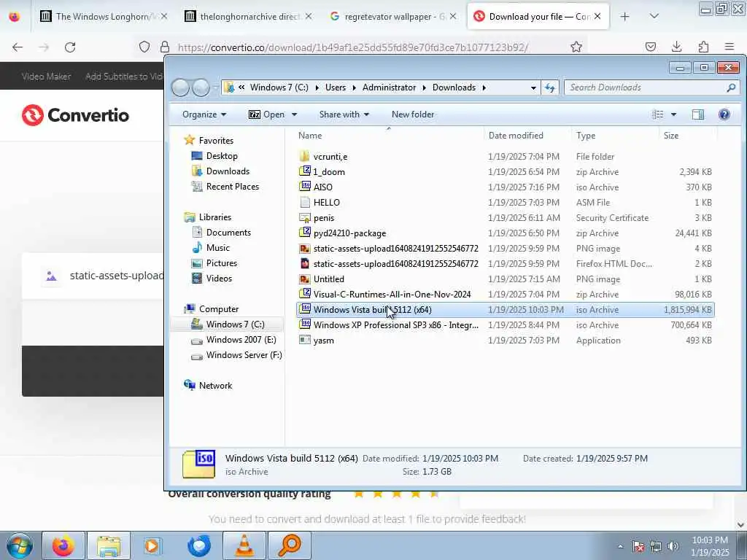Select the 1_doom zip archive icon

304,171
